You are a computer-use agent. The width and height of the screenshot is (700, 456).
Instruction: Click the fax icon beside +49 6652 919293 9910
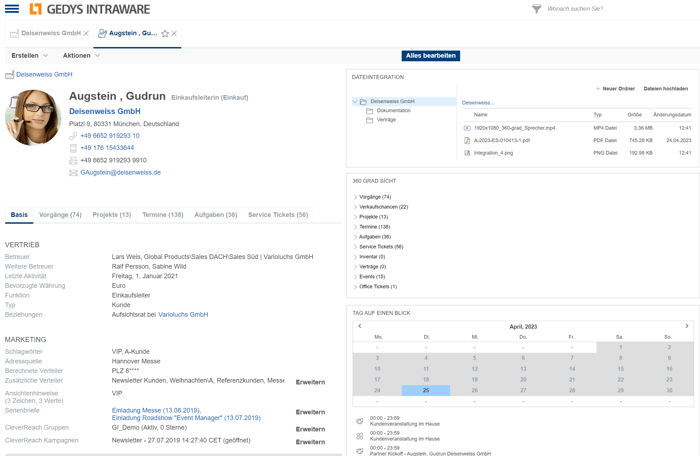(x=73, y=160)
